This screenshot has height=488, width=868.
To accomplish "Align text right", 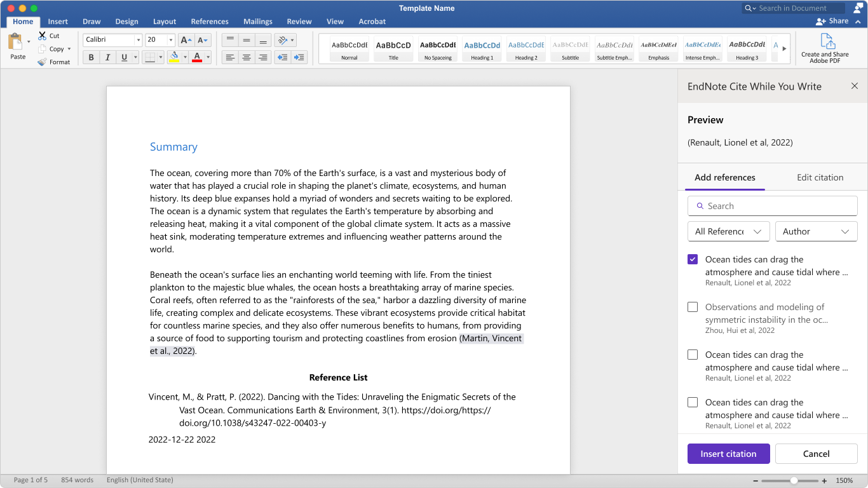I will 263,57.
